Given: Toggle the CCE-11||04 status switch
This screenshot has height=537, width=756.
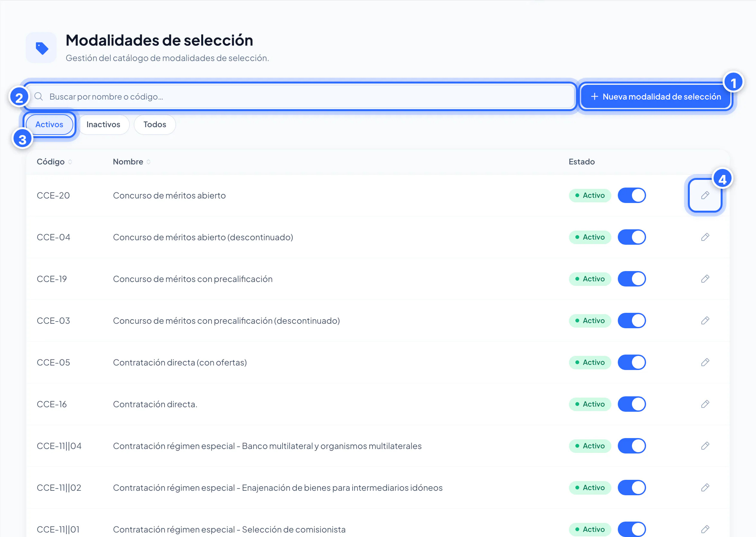Looking at the screenshot, I should (x=632, y=446).
